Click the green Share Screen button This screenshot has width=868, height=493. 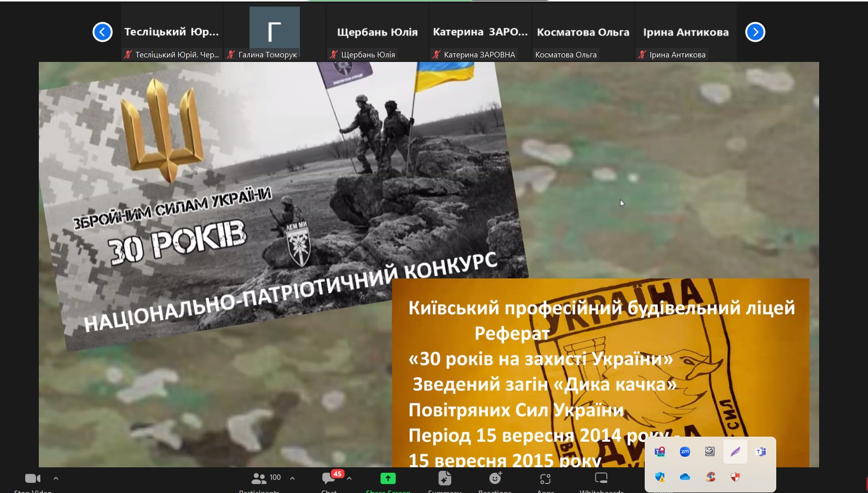point(388,478)
